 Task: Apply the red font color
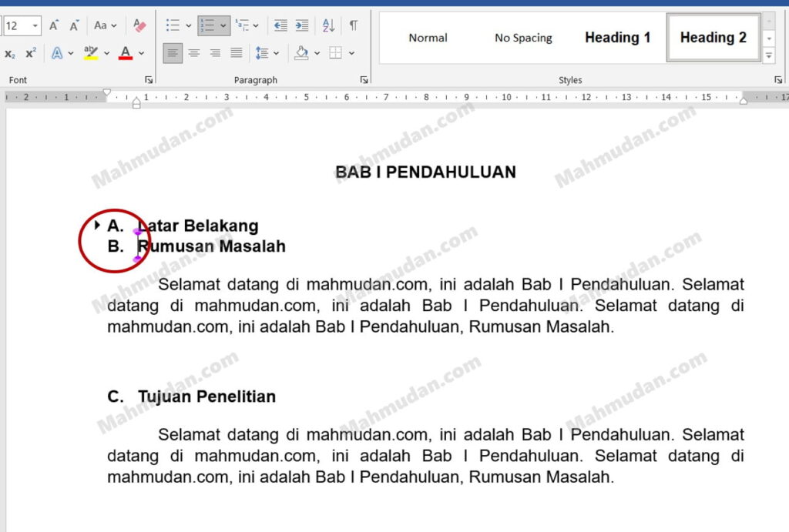126,53
